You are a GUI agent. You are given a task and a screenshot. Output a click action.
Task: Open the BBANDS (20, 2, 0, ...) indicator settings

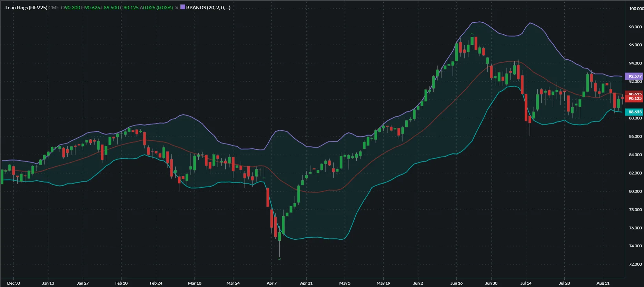click(x=208, y=8)
